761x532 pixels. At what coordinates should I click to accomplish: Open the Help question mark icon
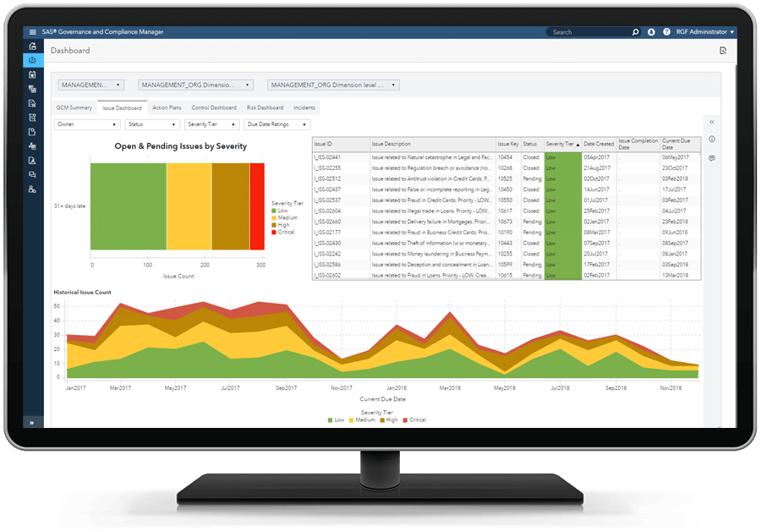666,32
